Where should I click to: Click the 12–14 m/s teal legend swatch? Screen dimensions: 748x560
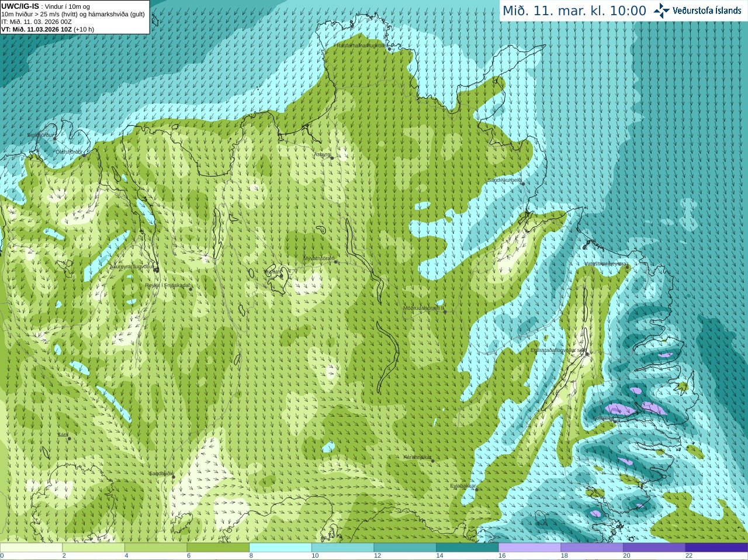pyautogui.click(x=405, y=548)
